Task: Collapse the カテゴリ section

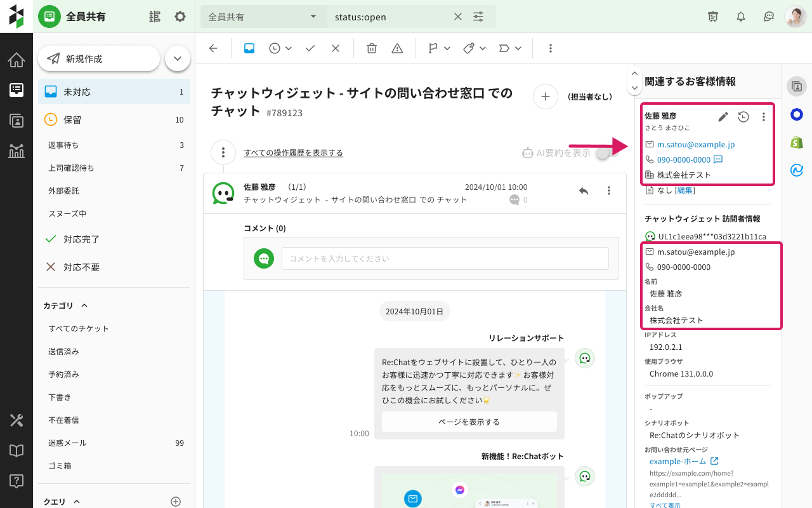Action: coord(84,305)
